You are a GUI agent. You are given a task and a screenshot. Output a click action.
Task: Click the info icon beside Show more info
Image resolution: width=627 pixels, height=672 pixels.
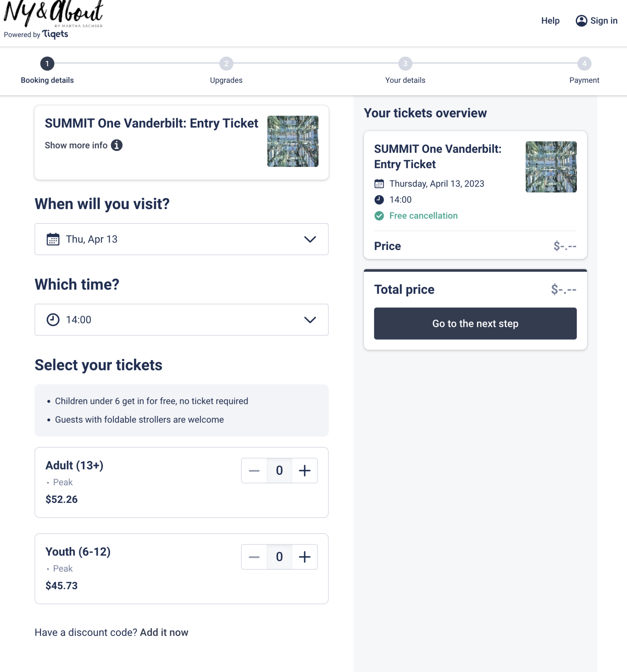coord(116,145)
